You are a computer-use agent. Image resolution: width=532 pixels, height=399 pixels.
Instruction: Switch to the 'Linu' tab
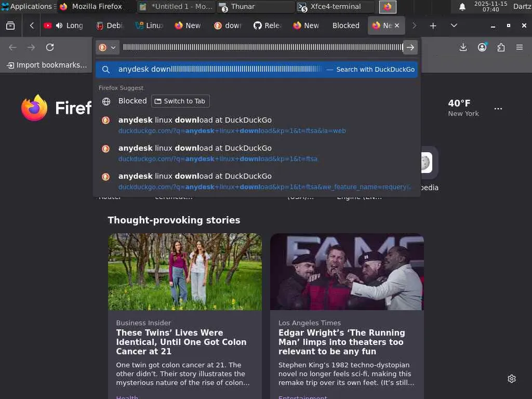(150, 25)
